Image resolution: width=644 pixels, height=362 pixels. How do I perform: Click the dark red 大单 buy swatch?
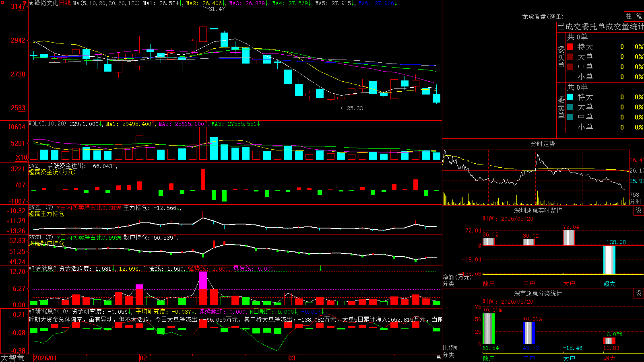570,57
